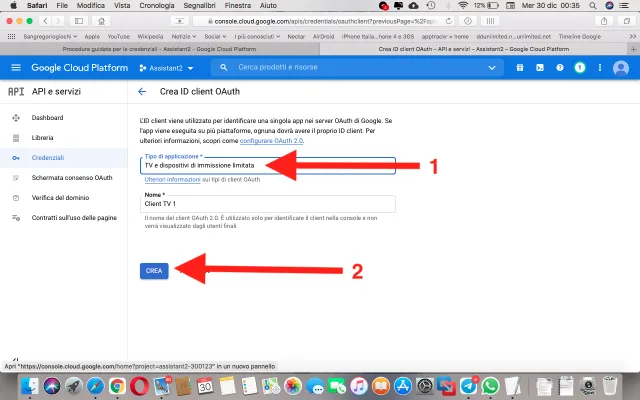Open Dashboard in the API sidebar
Viewport: 640px width, 400px height.
click(49, 118)
